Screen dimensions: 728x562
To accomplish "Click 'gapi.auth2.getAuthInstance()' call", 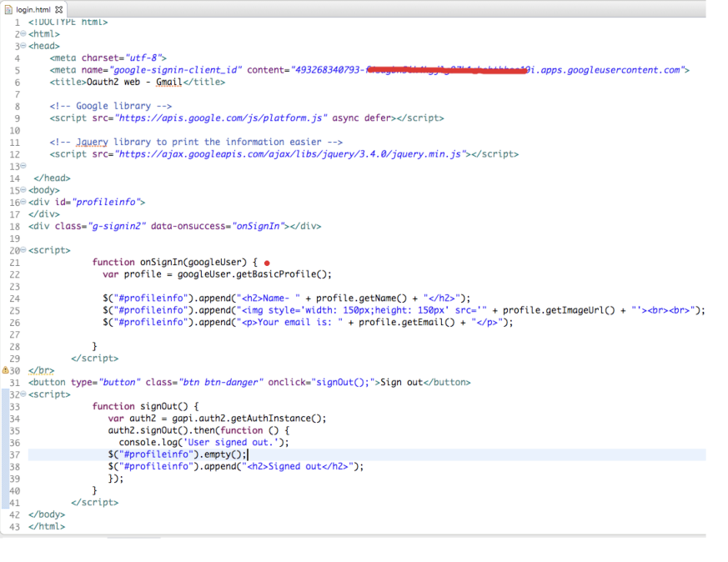I will [246, 418].
